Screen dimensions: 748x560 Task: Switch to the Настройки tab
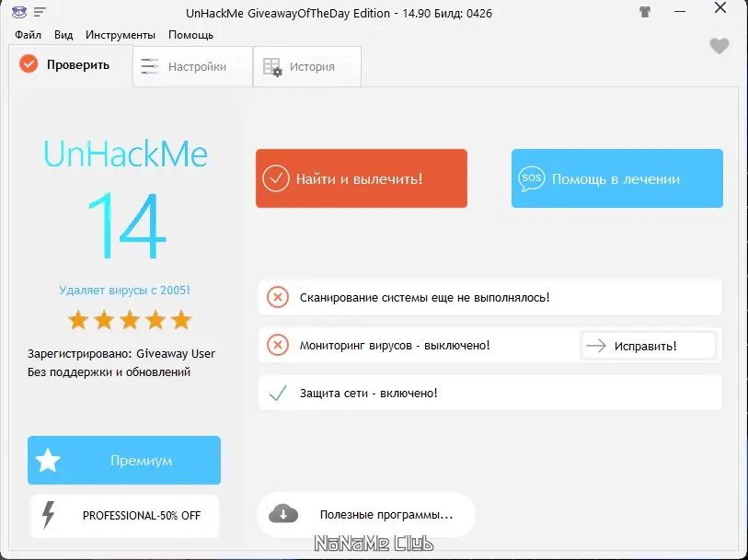[192, 67]
